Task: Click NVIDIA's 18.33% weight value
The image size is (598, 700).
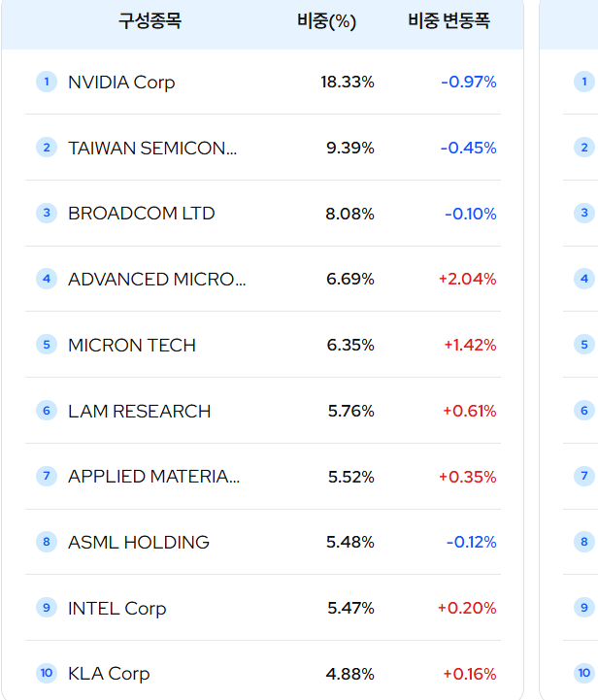Action: pos(348,83)
